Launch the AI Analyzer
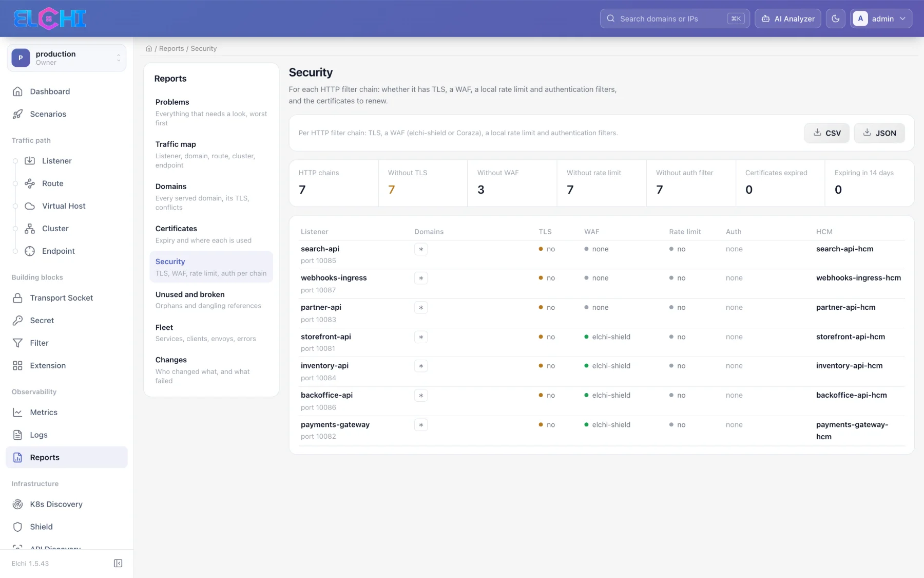Viewport: 924px width, 578px height. [788, 18]
